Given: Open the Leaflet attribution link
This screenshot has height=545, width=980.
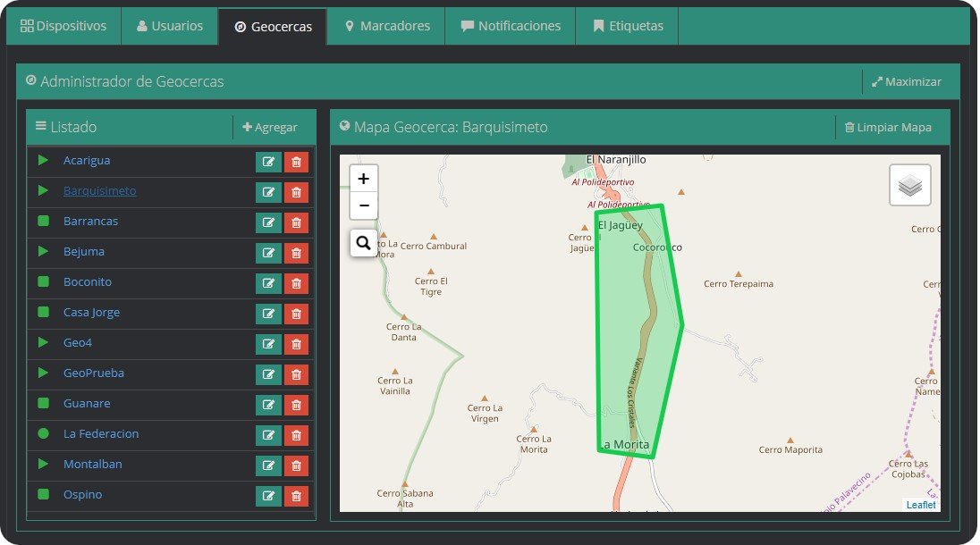Looking at the screenshot, I should (920, 505).
